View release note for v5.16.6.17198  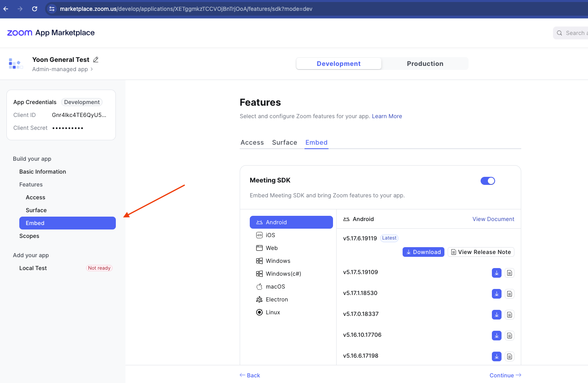pyautogui.click(x=510, y=356)
